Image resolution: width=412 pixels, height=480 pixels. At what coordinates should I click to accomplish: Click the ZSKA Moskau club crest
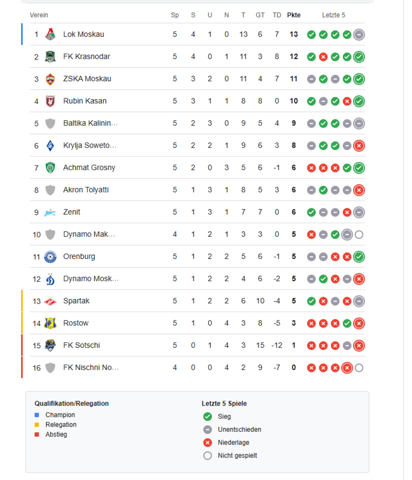tap(50, 79)
